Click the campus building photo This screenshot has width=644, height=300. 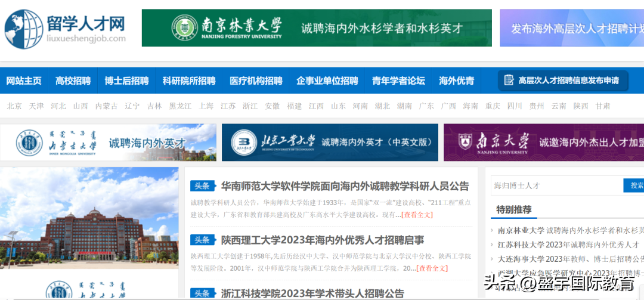(89, 218)
